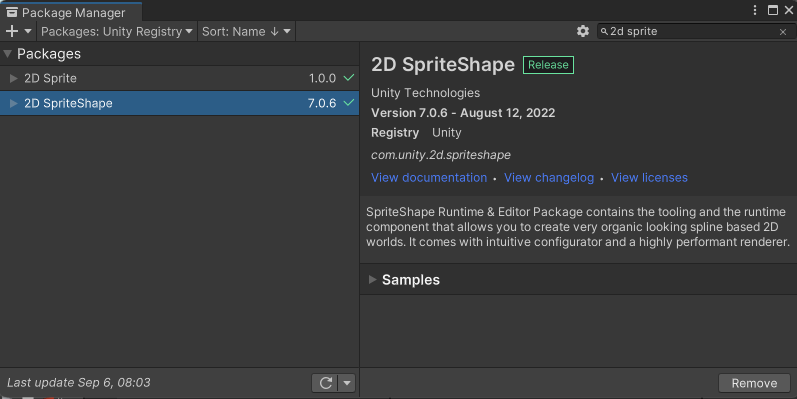797x399 pixels.
Task: Open Packages: Unity Registry dropdown
Action: tap(117, 32)
